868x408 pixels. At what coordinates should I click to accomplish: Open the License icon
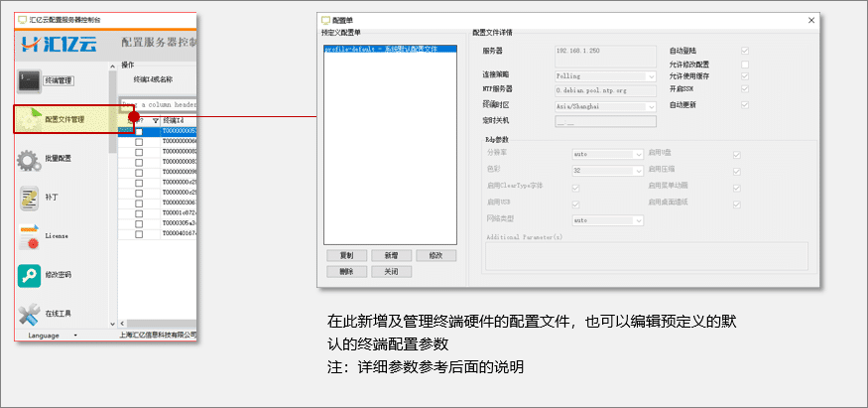coord(30,236)
